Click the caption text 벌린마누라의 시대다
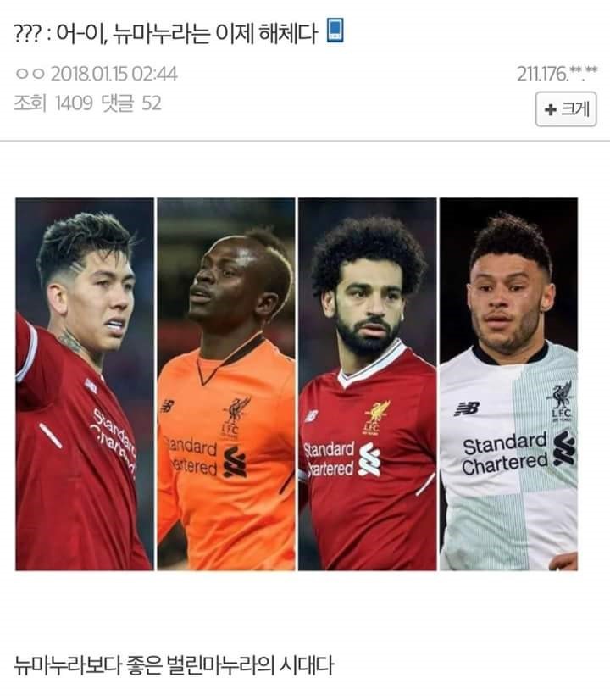Viewport: 610px width, 700px height. (x=250, y=665)
